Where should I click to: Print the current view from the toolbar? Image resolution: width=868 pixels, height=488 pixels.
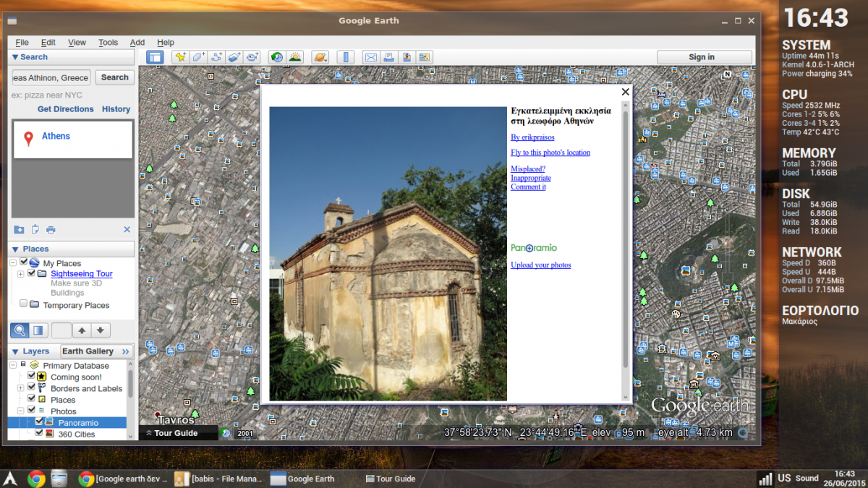[388, 57]
